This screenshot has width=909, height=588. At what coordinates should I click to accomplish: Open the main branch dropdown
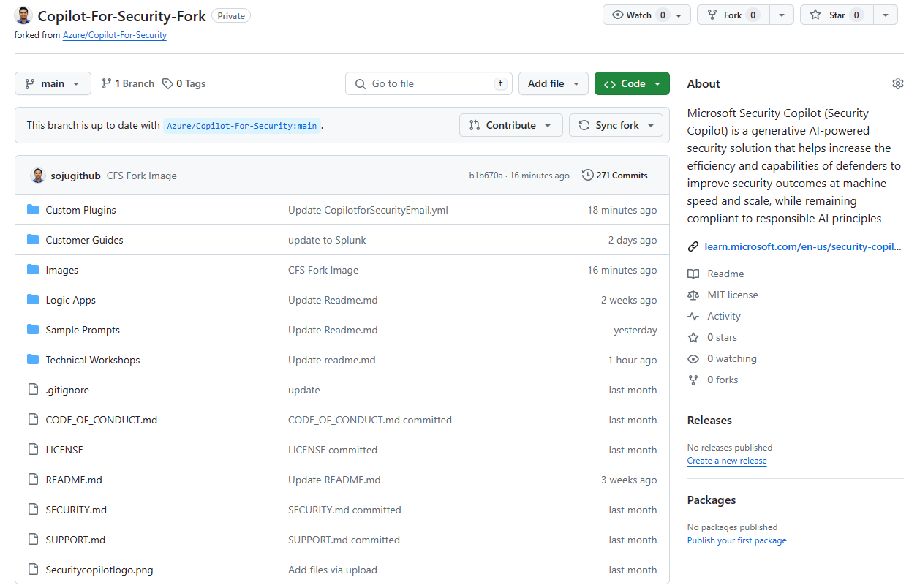[x=53, y=83]
